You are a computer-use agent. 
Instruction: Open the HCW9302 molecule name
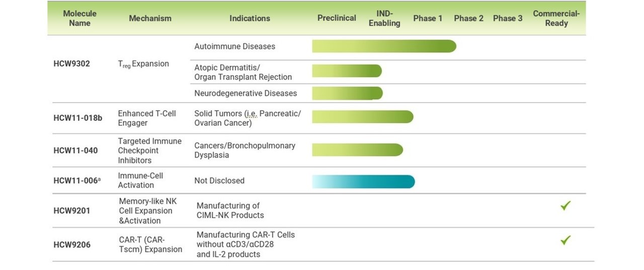[71, 64]
